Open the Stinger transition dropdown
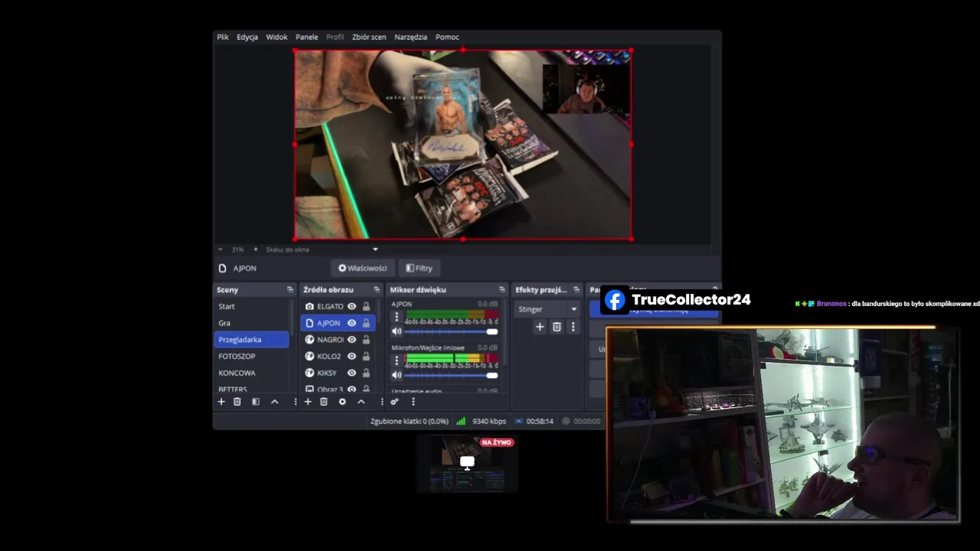Image resolution: width=980 pixels, height=551 pixels. click(547, 309)
